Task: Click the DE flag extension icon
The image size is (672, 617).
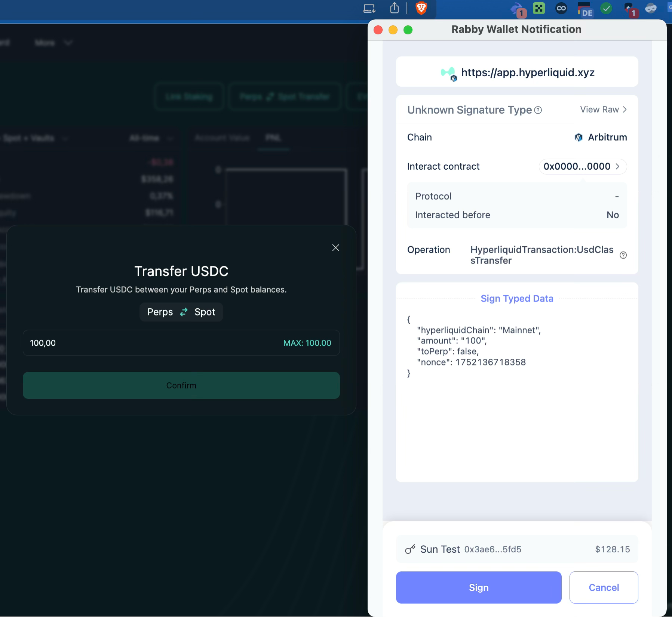Action: tap(584, 9)
